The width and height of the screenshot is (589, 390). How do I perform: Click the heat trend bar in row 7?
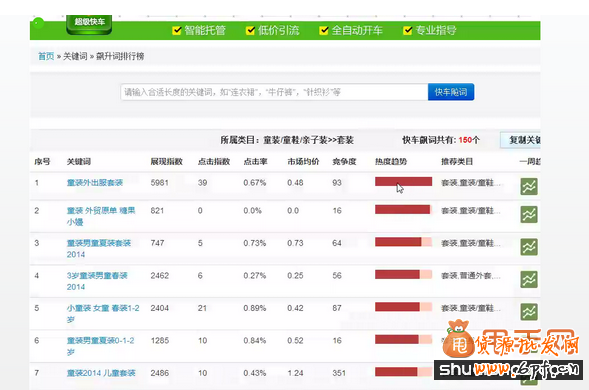click(403, 372)
